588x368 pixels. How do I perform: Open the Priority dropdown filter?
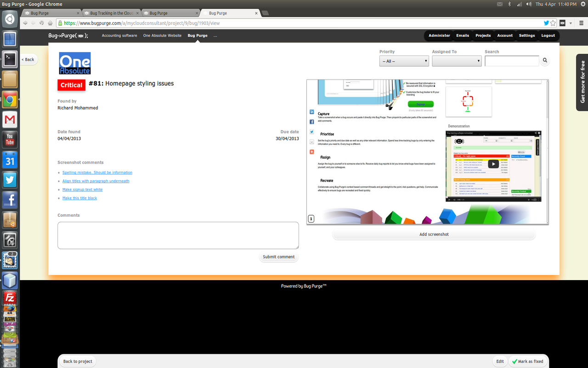(404, 61)
